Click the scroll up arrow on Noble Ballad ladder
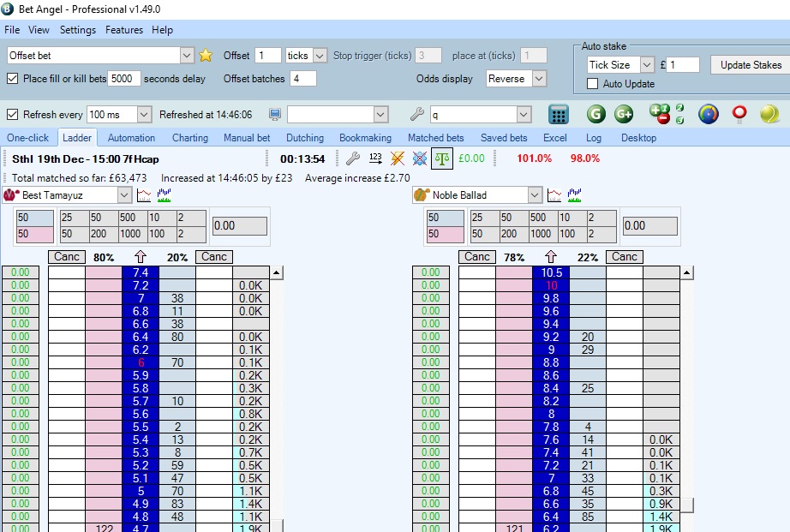 [x=686, y=273]
